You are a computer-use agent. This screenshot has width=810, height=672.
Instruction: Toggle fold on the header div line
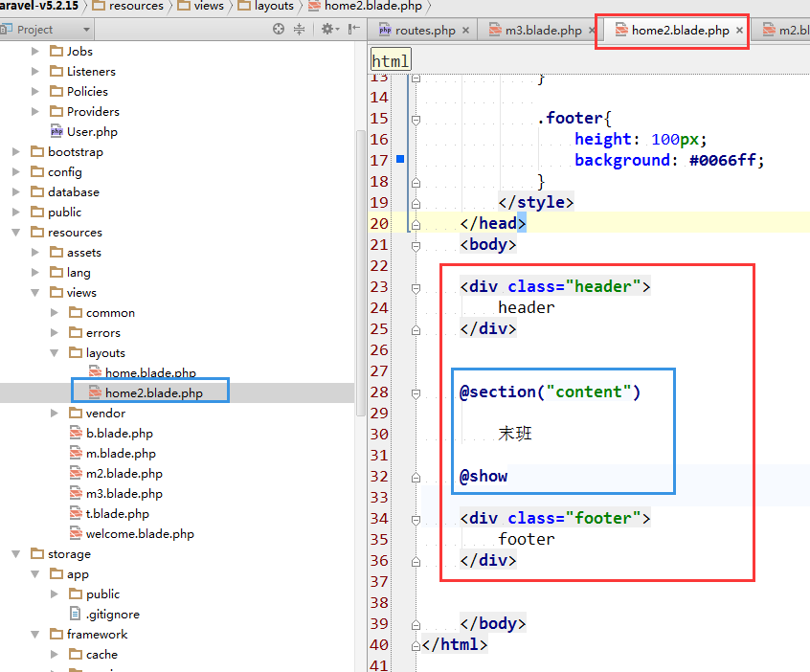point(416,287)
